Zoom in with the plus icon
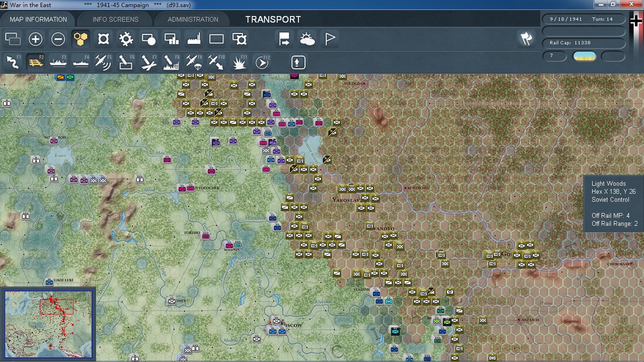The height and width of the screenshot is (362, 644). (35, 39)
